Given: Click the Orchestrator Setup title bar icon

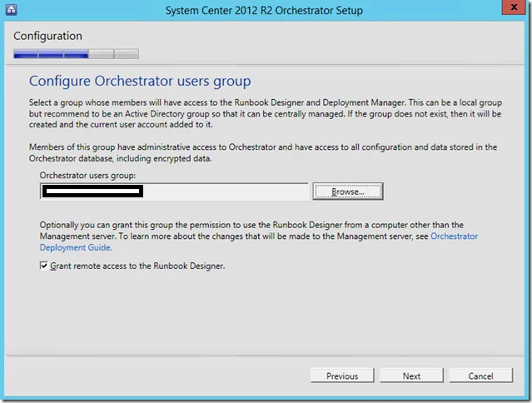Looking at the screenshot, I should coord(11,9).
